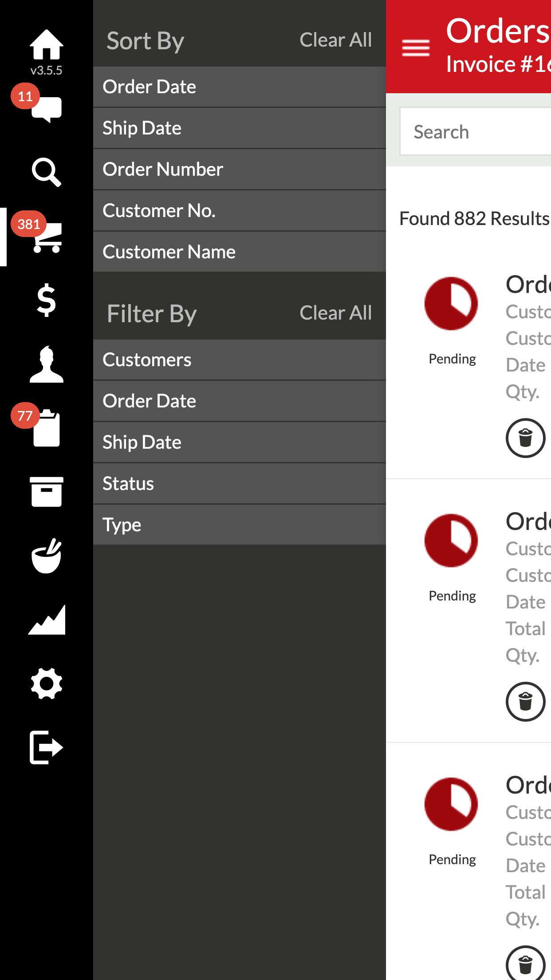Expand the Status filter option
This screenshot has height=980, width=551.
tap(240, 484)
